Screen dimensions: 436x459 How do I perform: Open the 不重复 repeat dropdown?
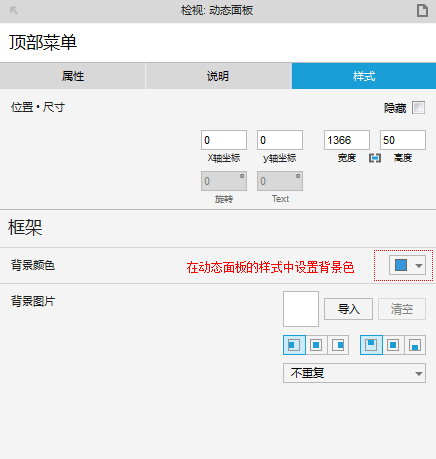(354, 373)
